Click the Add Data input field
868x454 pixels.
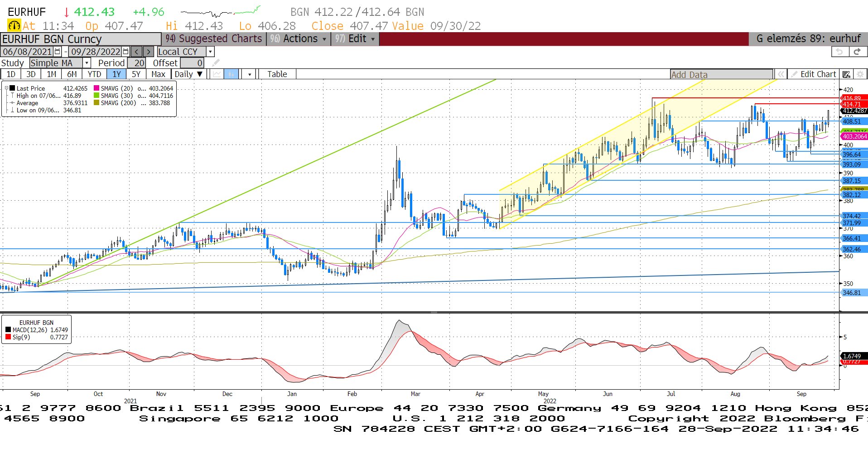click(x=722, y=75)
